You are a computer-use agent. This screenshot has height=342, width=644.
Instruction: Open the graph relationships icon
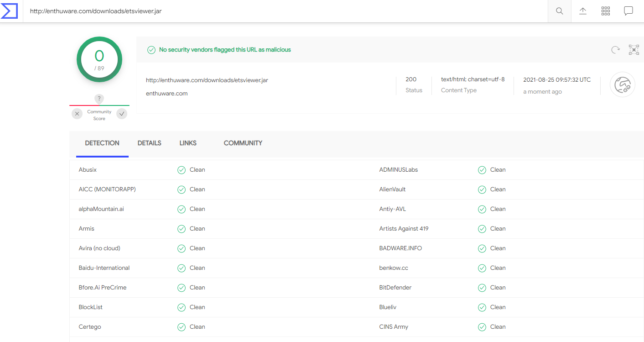point(634,50)
